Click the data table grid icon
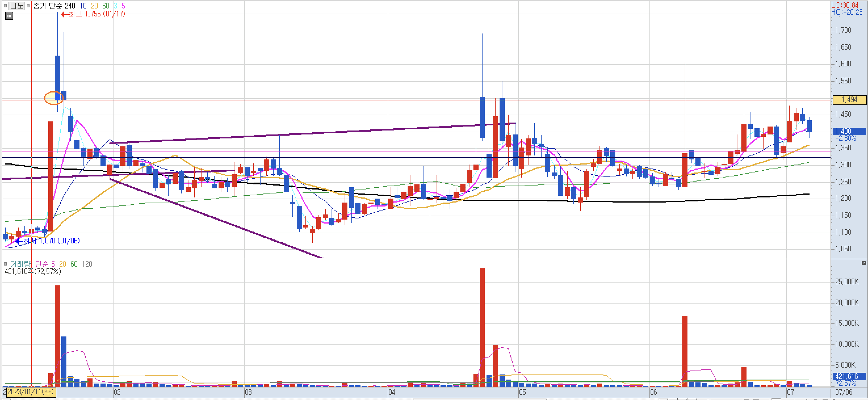 pos(9,16)
